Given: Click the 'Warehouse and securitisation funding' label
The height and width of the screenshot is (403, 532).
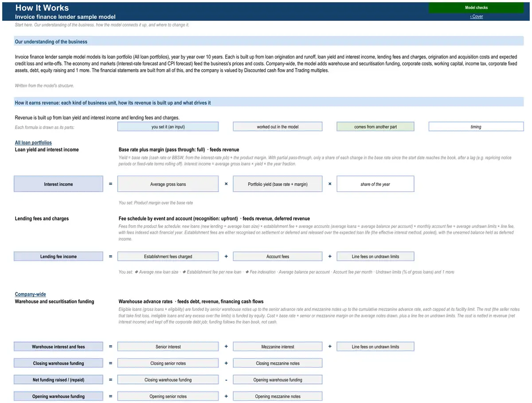Looking at the screenshot, I should pos(55,301).
